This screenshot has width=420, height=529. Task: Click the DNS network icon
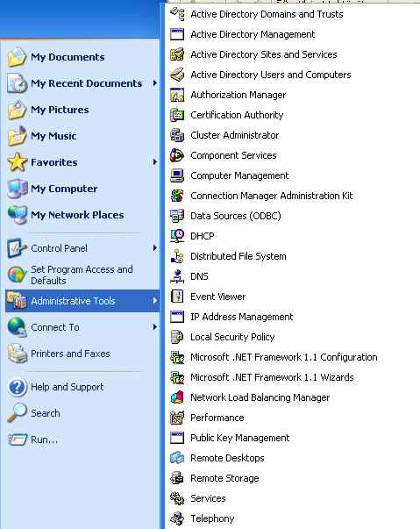pos(177,276)
